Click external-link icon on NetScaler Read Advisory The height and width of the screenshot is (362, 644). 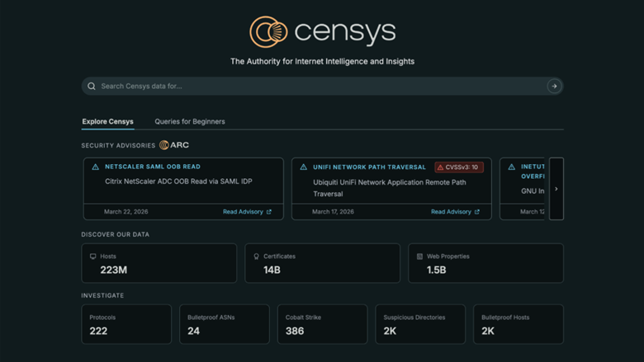269,212
